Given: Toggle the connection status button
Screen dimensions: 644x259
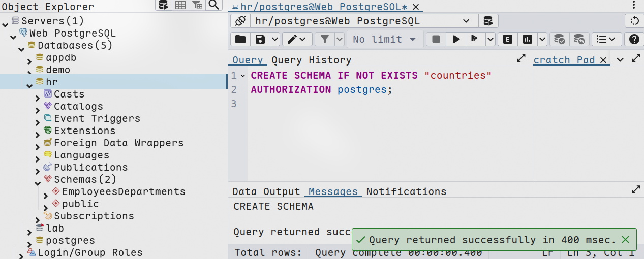Looking at the screenshot, I should [x=240, y=21].
